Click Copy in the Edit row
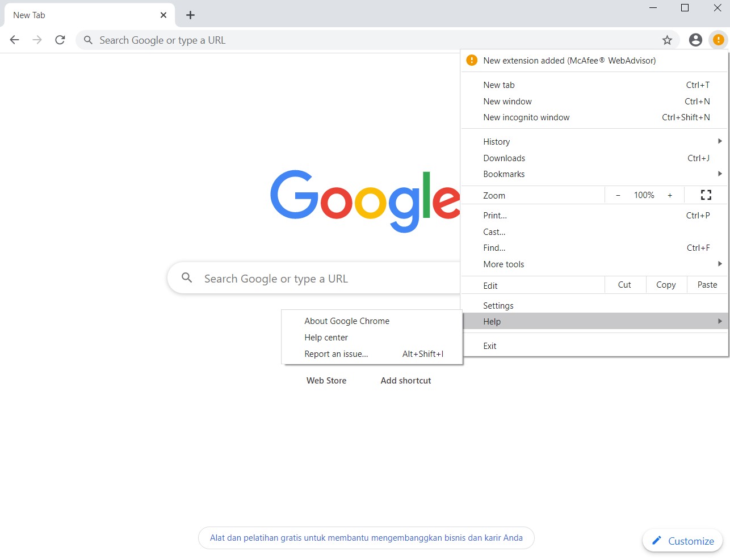 tap(666, 285)
